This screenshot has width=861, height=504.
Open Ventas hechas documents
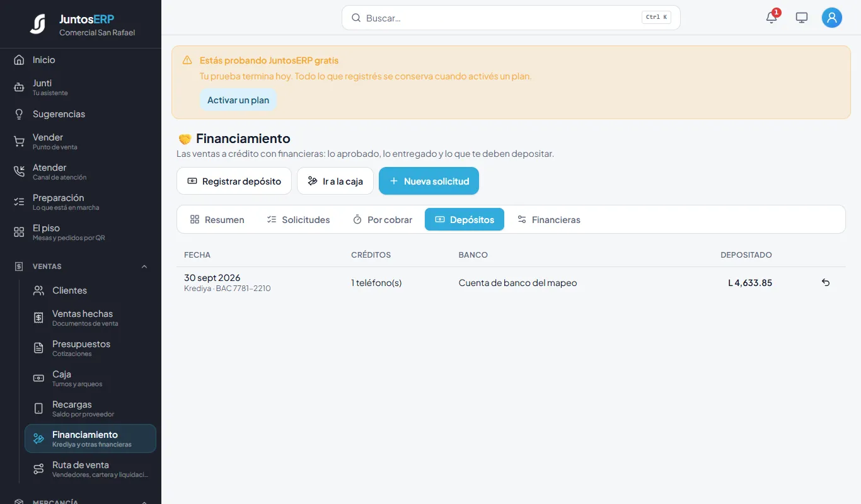tap(90, 318)
